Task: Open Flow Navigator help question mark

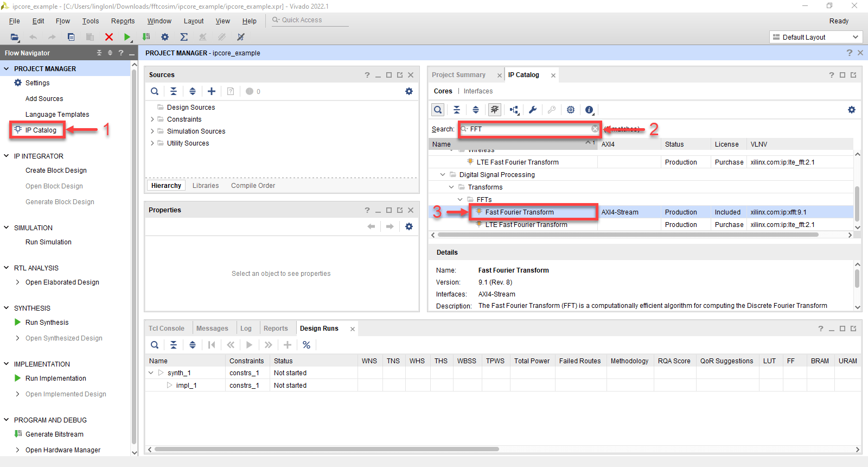Action: [121, 53]
